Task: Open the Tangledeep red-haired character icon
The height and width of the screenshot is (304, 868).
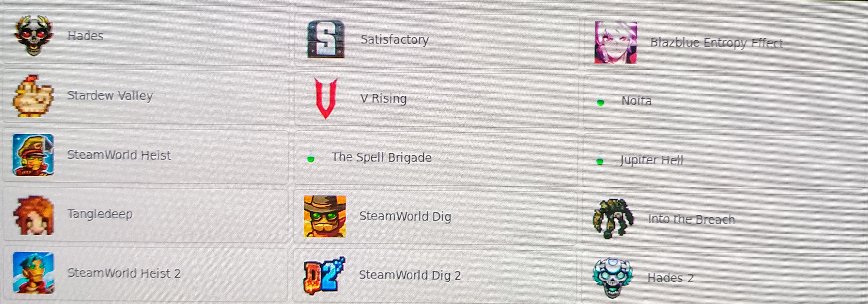Action: (x=33, y=215)
